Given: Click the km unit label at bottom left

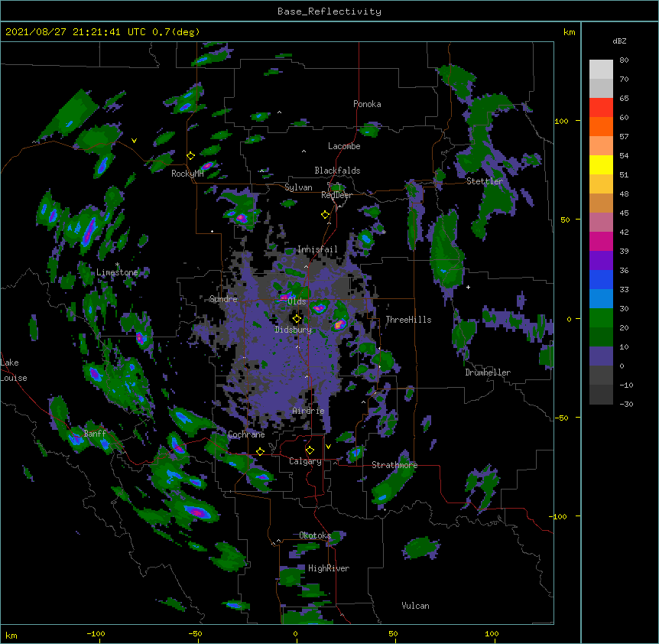Looking at the screenshot, I should 11,635.
